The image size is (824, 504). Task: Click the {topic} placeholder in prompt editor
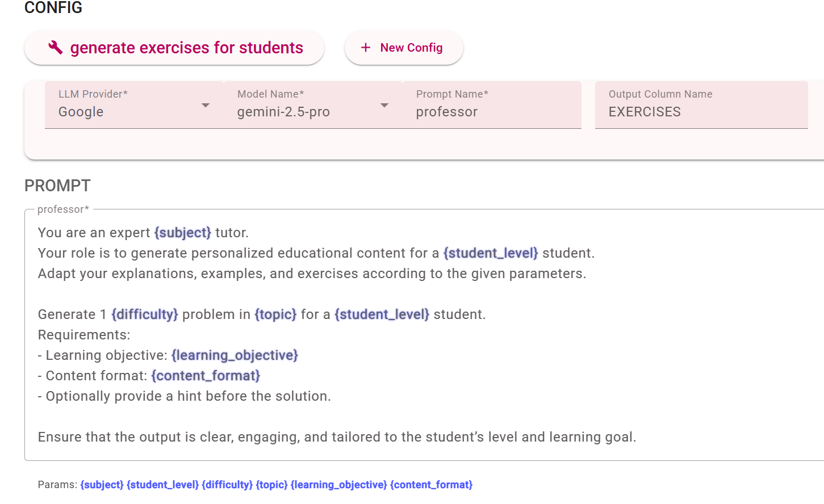click(x=275, y=314)
